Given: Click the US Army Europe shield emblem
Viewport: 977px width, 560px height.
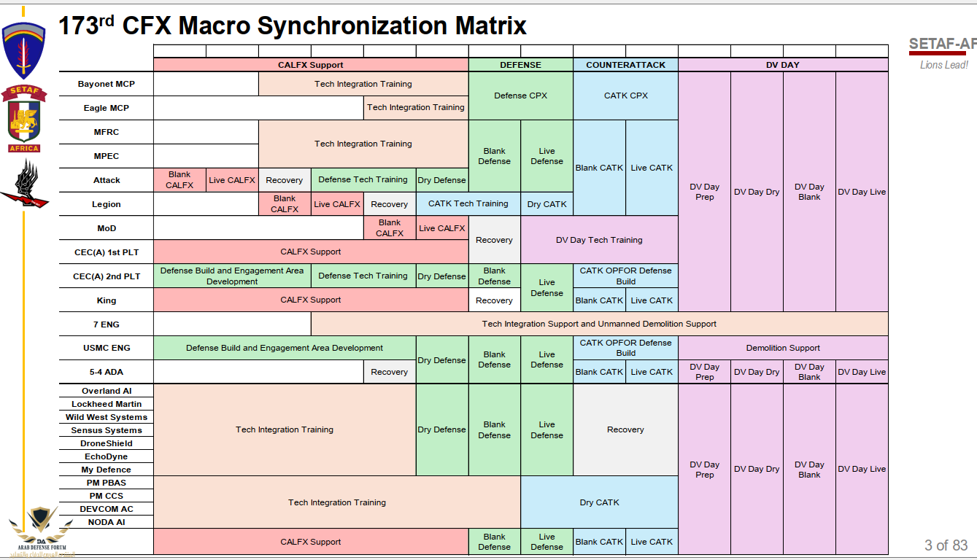Looking at the screenshot, I should (23, 50).
